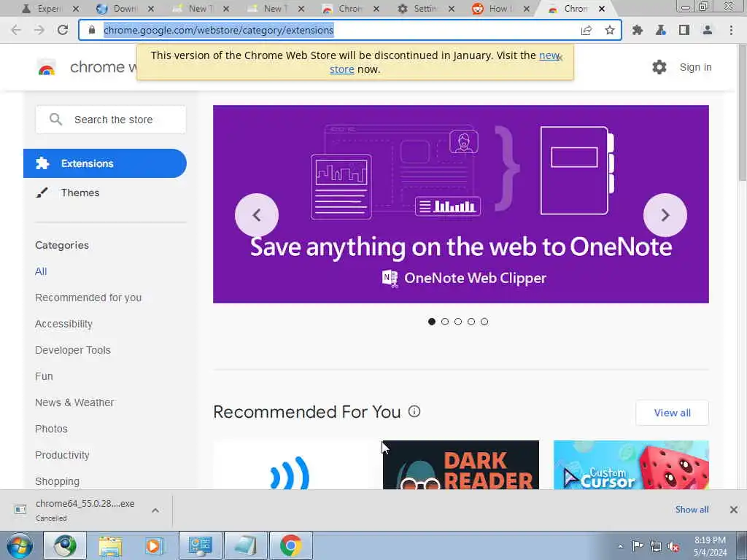This screenshot has width=747, height=560.
Task: Reload the current page
Action: (x=63, y=30)
